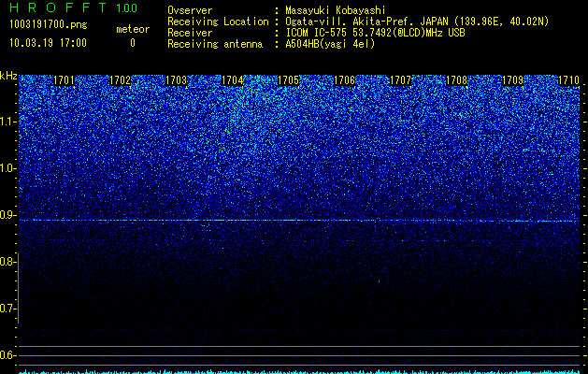
Task: Click the 1706 time marker
Action: pyautogui.click(x=345, y=80)
